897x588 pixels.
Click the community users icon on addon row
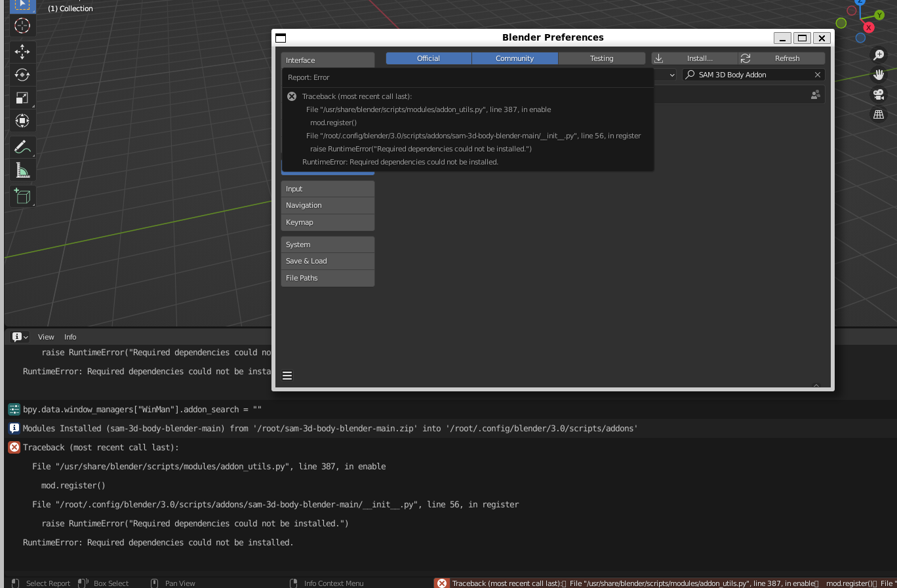click(x=815, y=95)
